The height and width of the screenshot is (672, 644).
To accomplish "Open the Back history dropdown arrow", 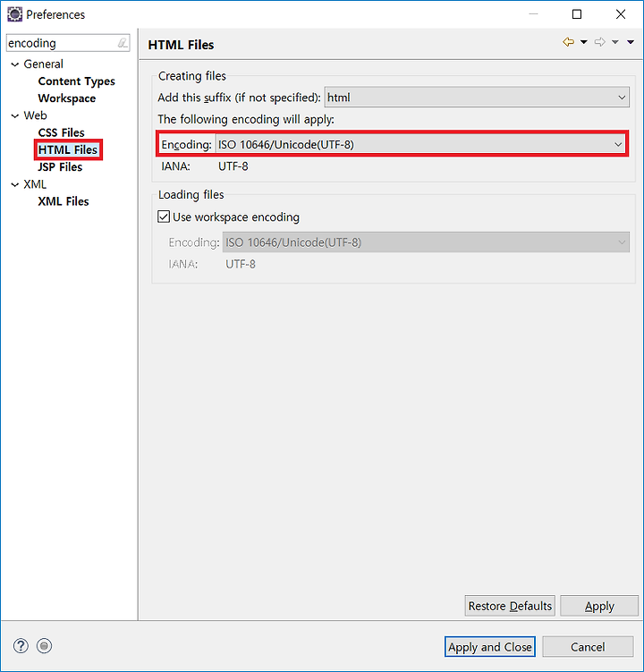I will tap(583, 42).
